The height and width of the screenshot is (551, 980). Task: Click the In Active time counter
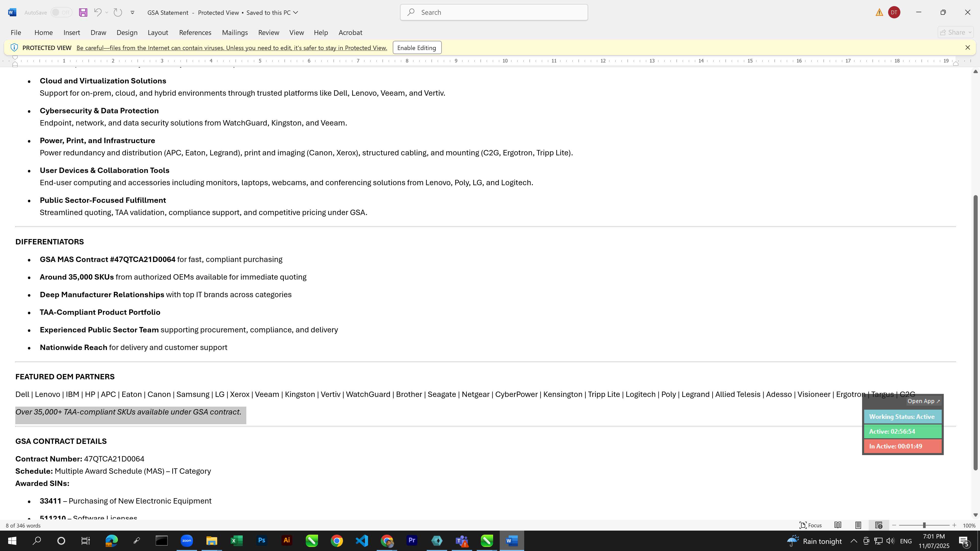pos(902,446)
